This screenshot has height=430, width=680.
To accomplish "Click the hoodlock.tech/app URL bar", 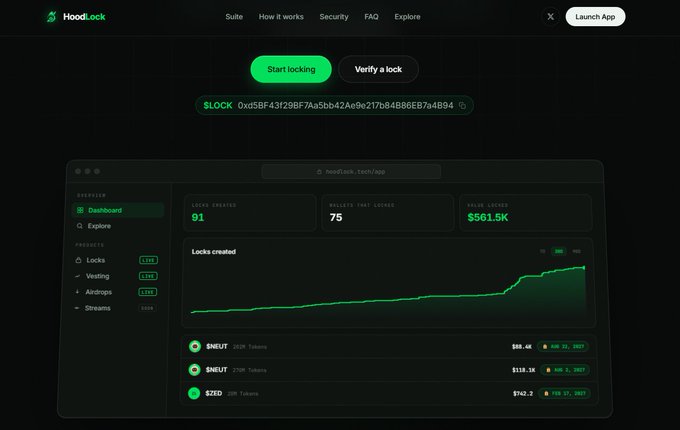I will coord(351,172).
